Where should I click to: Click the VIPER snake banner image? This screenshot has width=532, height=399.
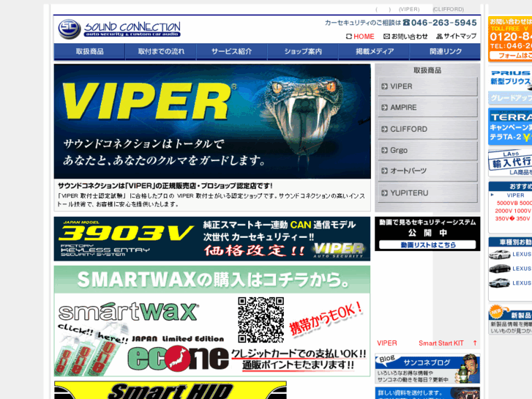[x=212, y=122]
